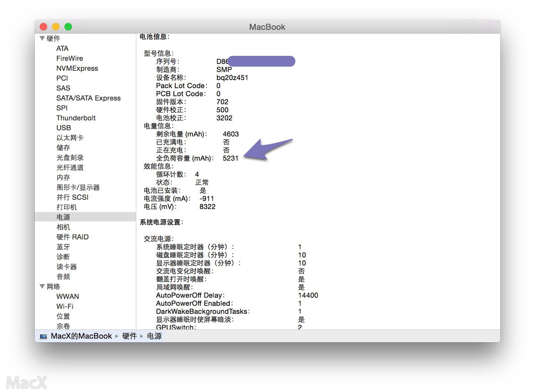Choose SAS in the sidebar
535x392 pixels.
point(63,88)
